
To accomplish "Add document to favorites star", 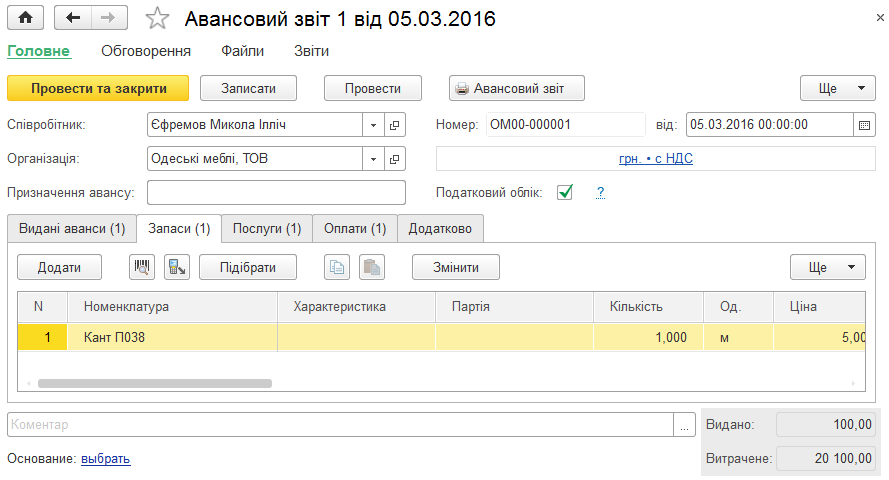I will click(157, 19).
